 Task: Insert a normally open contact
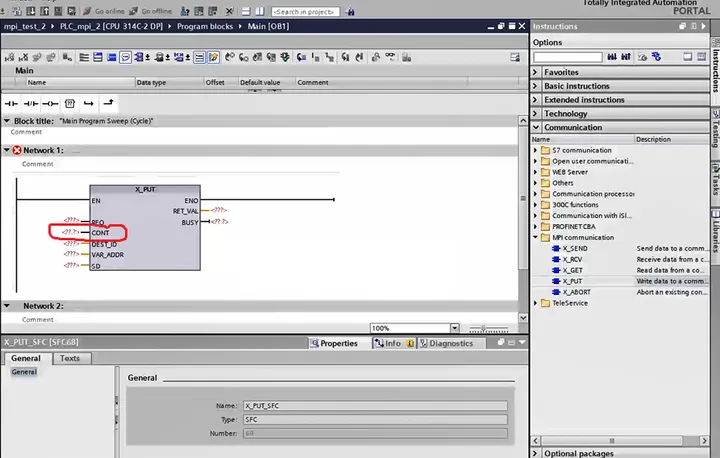coord(11,104)
